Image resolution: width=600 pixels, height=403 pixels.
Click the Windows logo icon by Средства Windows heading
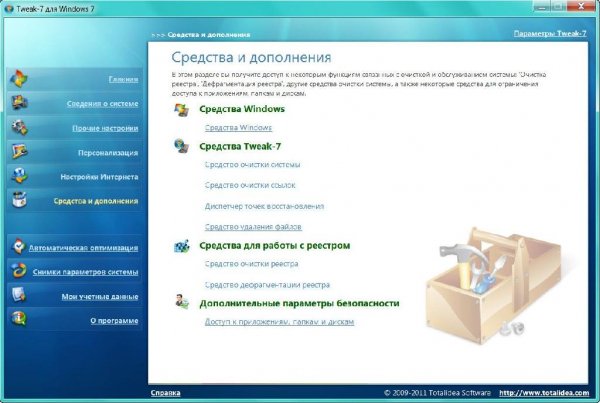coord(181,109)
